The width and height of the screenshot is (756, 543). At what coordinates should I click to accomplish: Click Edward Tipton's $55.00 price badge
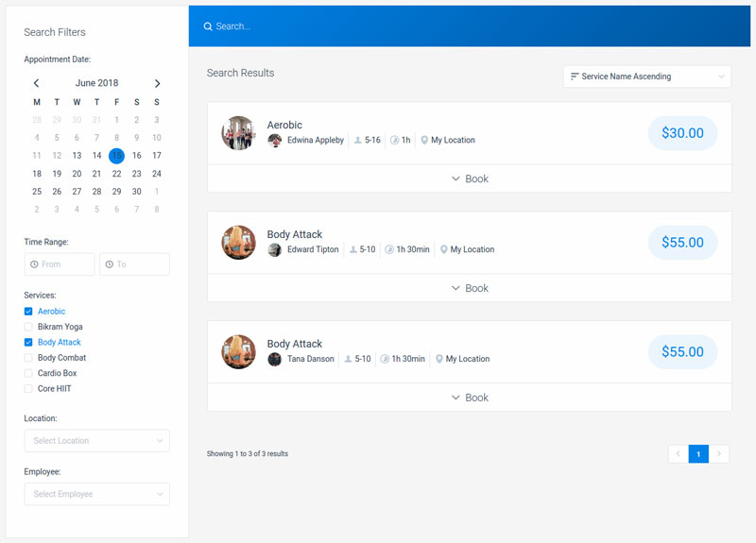coord(682,243)
